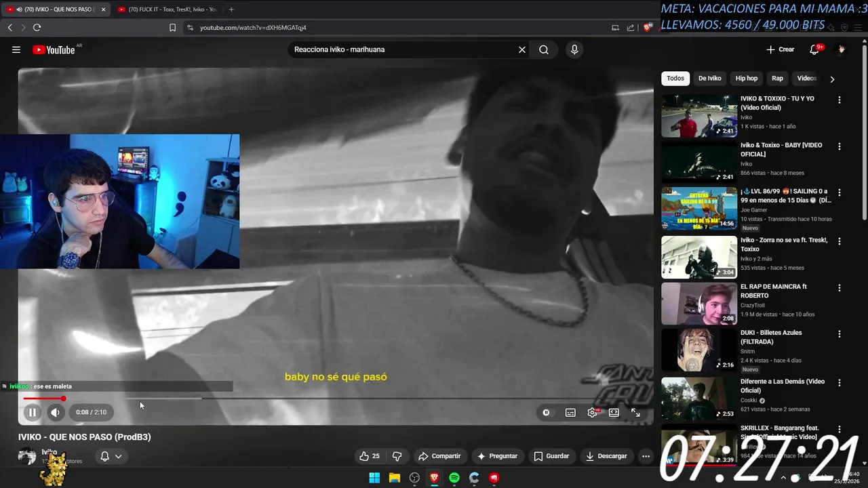Open the options menu for the LVL 86/99 Sailing video
This screenshot has width=868, height=488.
point(840,192)
